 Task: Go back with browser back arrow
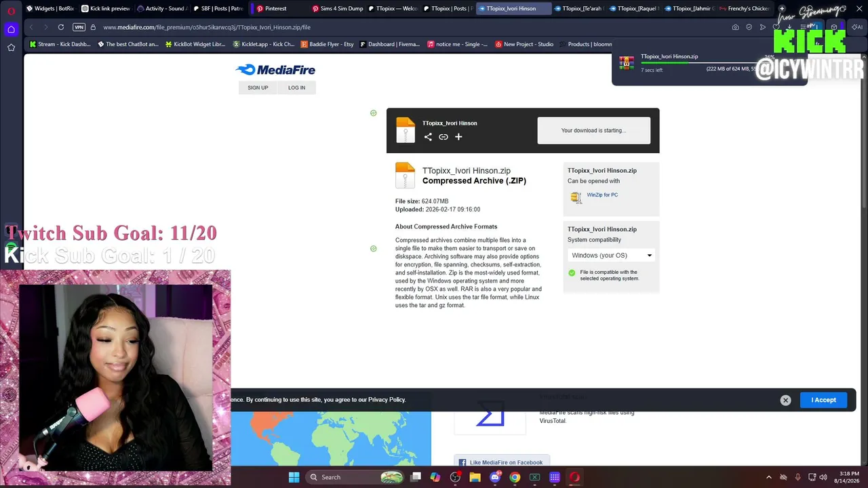click(x=31, y=27)
